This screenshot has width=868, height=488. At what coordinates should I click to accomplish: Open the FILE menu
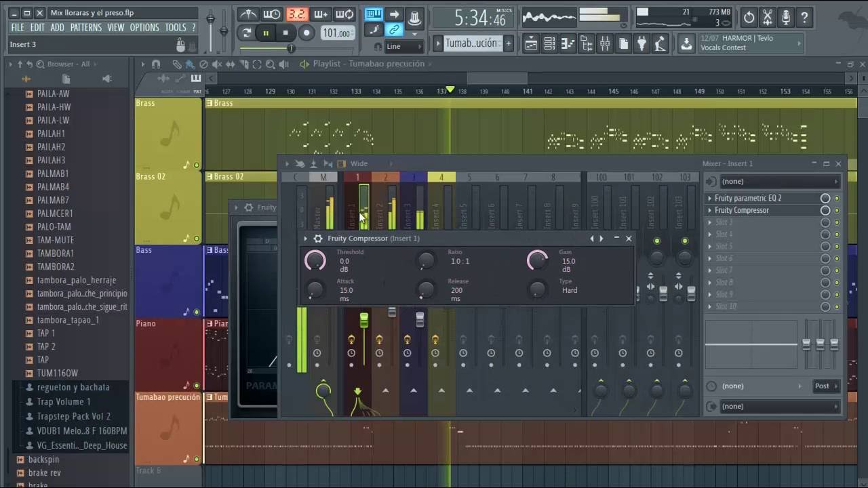pyautogui.click(x=18, y=28)
